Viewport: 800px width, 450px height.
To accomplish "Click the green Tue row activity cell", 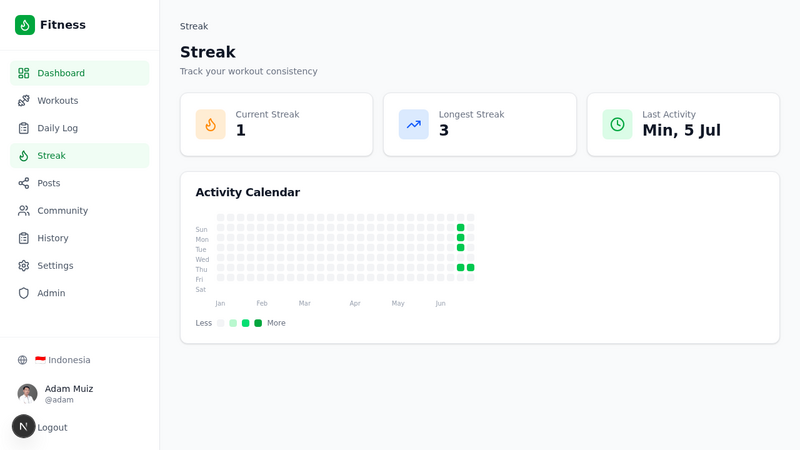I will (x=460, y=247).
